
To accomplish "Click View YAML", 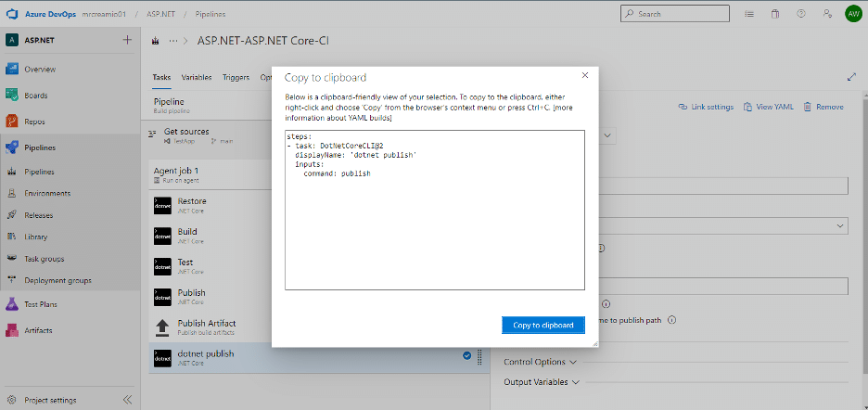I will point(769,107).
